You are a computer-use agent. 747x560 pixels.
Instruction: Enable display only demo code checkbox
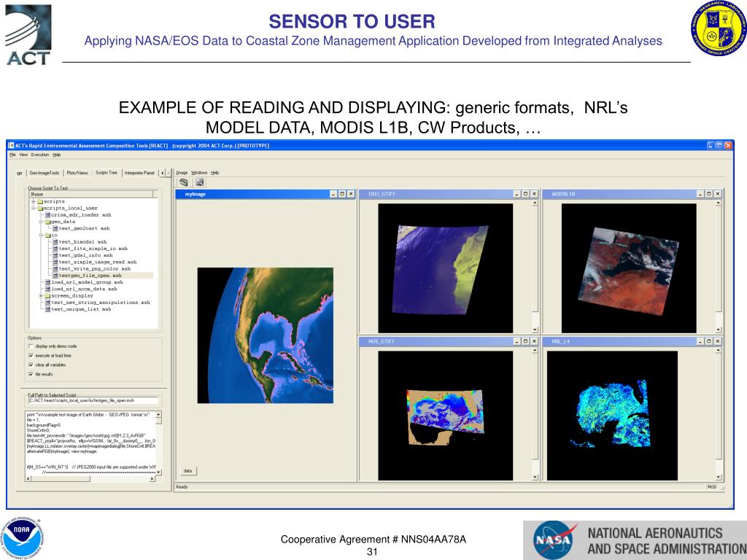click(x=31, y=346)
